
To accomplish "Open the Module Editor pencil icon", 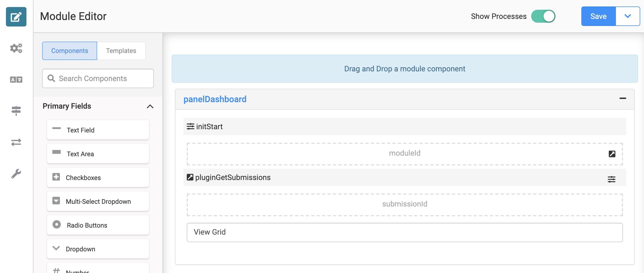I will click(16, 17).
